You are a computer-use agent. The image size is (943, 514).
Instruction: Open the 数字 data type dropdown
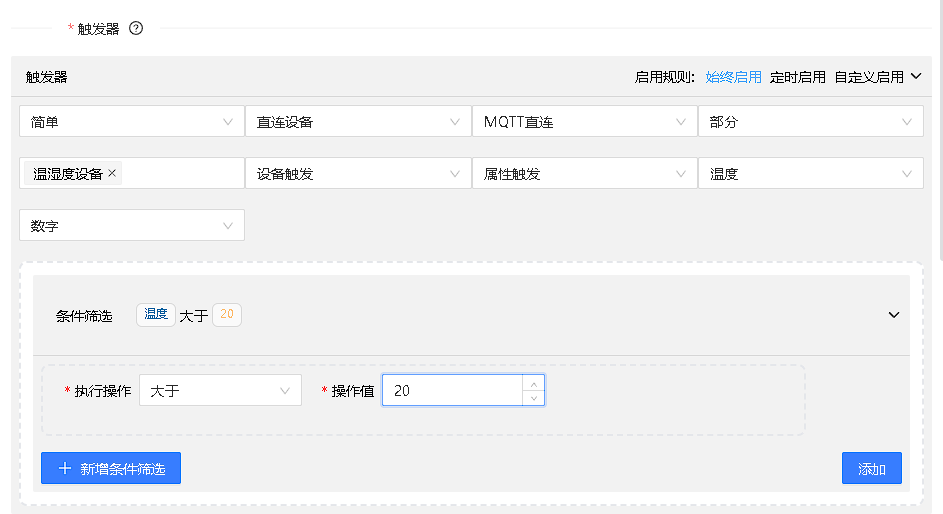[x=131, y=226]
